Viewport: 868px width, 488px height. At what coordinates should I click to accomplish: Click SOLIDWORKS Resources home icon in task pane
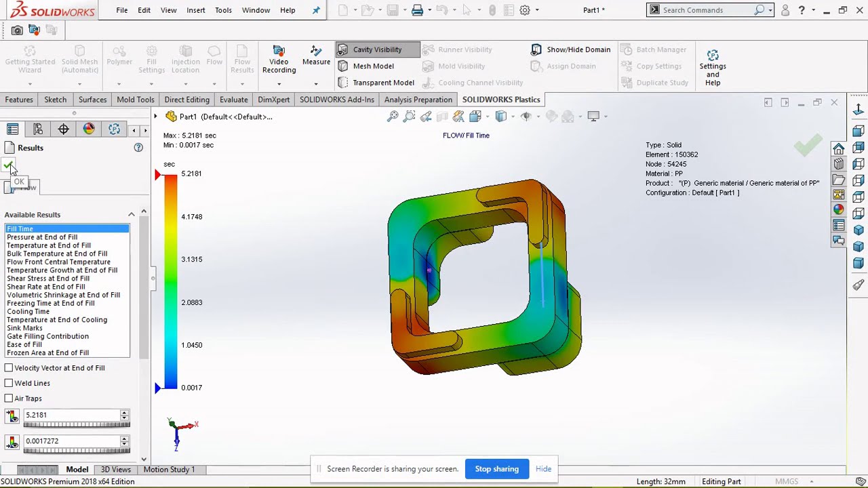[839, 149]
